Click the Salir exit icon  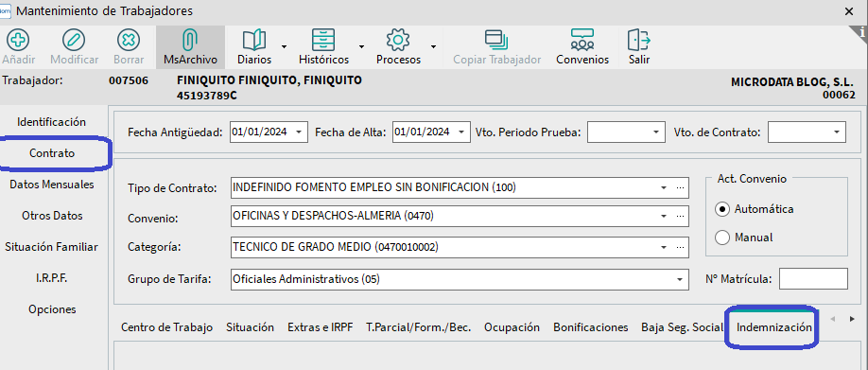[x=639, y=40]
